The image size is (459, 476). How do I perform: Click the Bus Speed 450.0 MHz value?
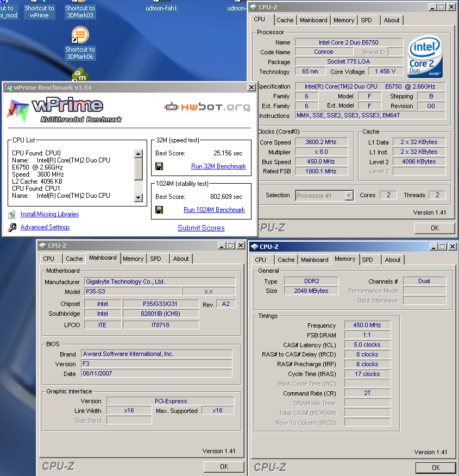(x=321, y=161)
